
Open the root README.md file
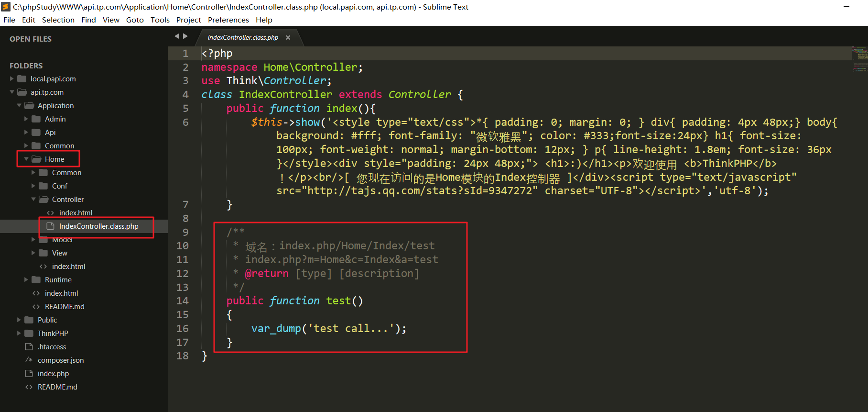[57, 387]
